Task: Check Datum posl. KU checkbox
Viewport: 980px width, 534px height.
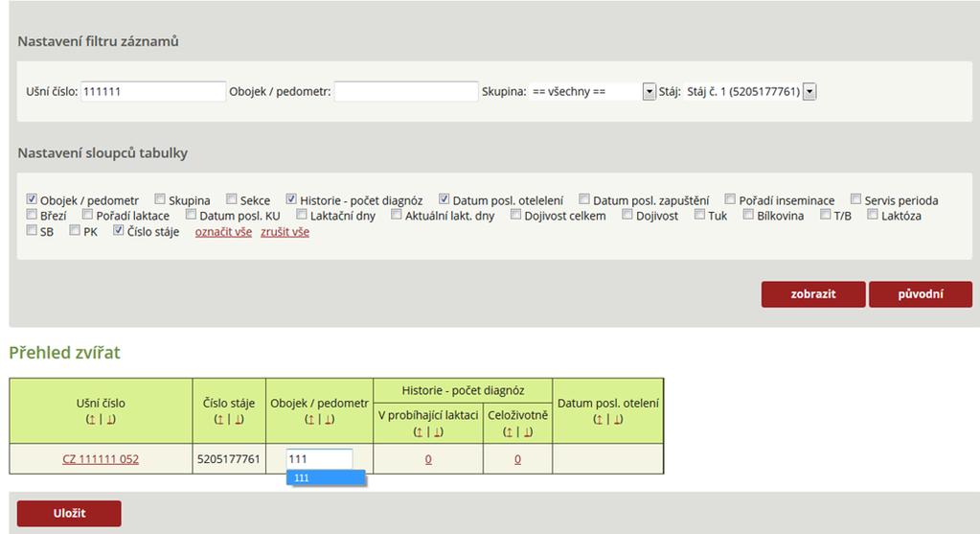Action: tap(191, 215)
